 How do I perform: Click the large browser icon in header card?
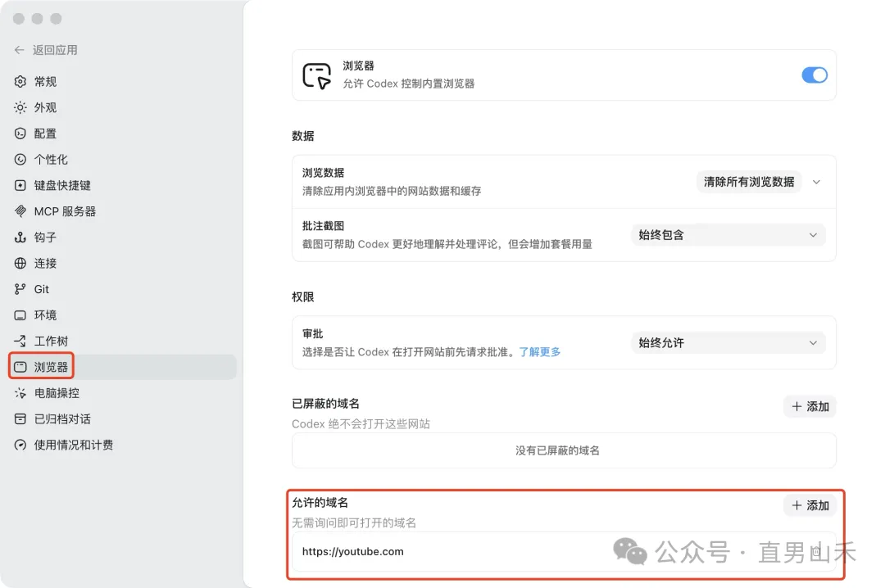(x=316, y=75)
